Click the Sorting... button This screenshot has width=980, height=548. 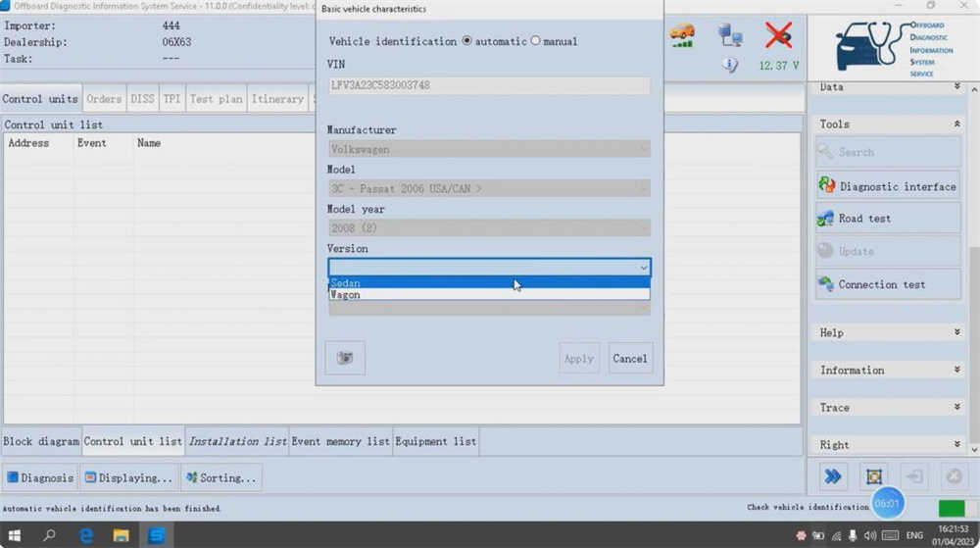[x=221, y=477]
